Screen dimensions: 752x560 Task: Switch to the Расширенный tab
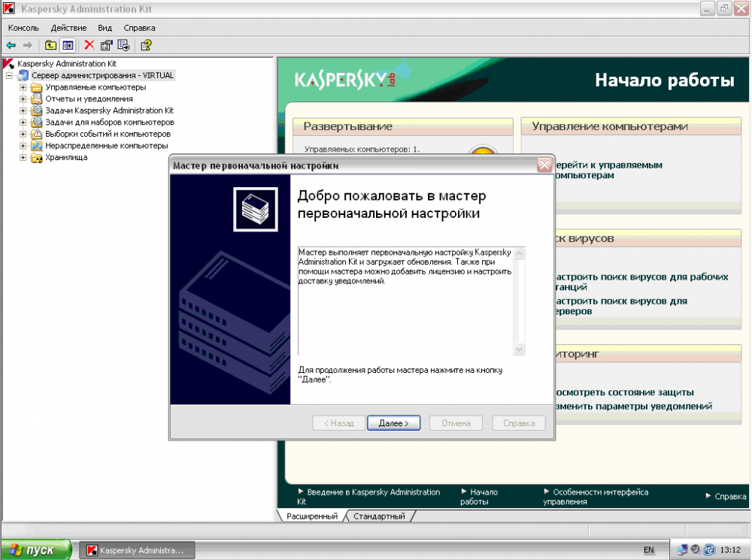(312, 516)
